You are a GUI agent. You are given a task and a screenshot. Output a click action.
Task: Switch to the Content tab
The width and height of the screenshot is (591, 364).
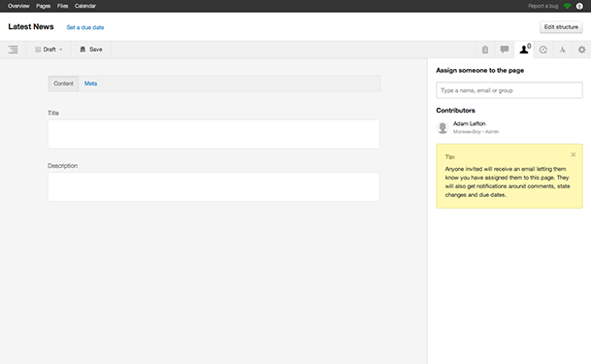pyautogui.click(x=63, y=83)
